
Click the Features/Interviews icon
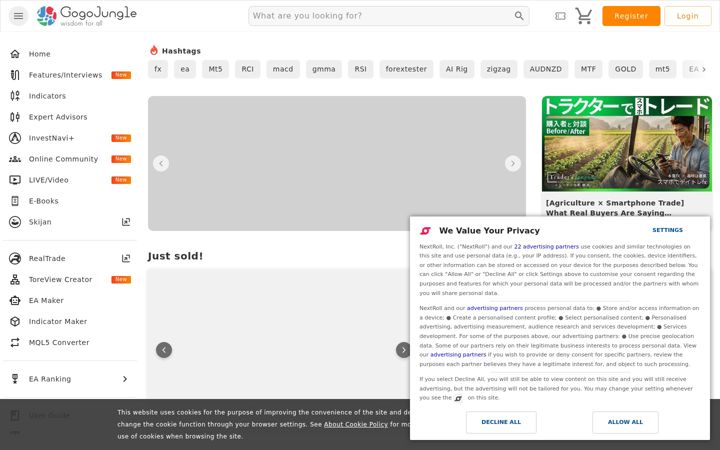click(15, 75)
